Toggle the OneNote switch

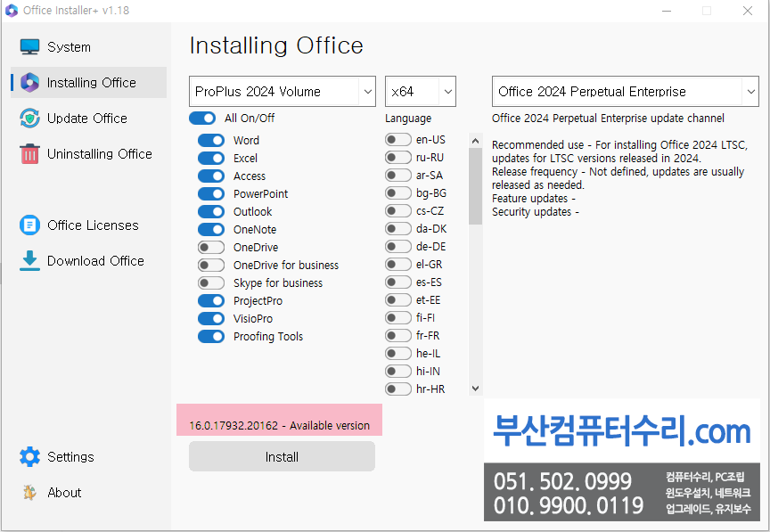coord(211,229)
